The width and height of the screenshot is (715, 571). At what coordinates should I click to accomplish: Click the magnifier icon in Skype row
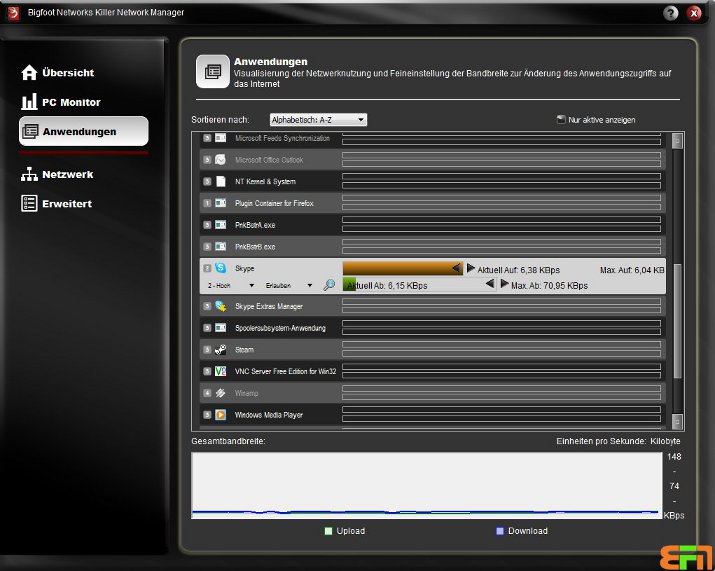point(329,285)
